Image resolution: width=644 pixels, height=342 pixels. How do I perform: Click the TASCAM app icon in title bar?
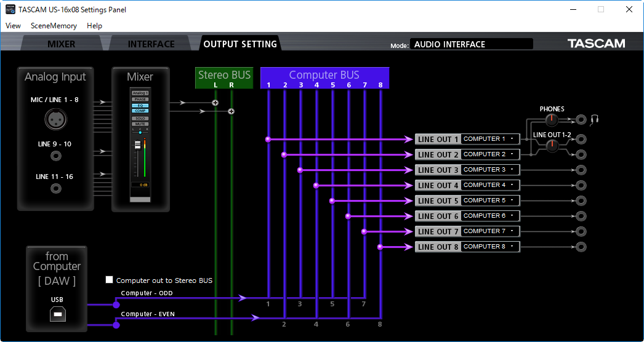pos(10,9)
